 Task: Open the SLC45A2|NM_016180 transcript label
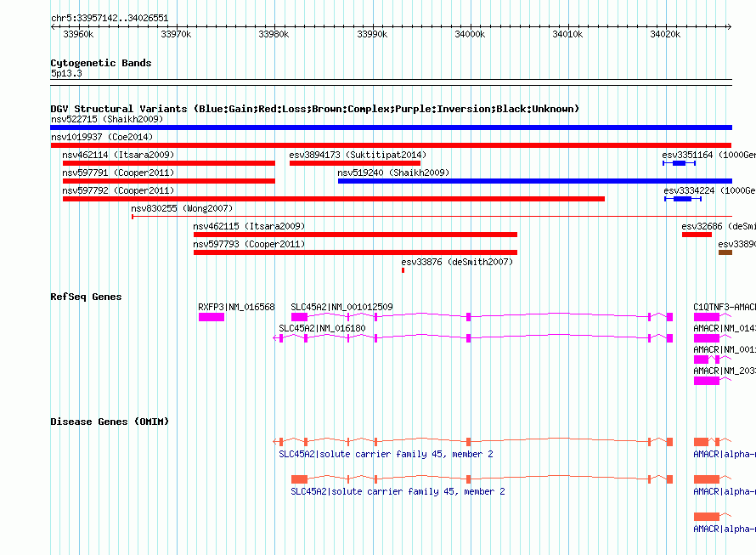tap(322, 328)
